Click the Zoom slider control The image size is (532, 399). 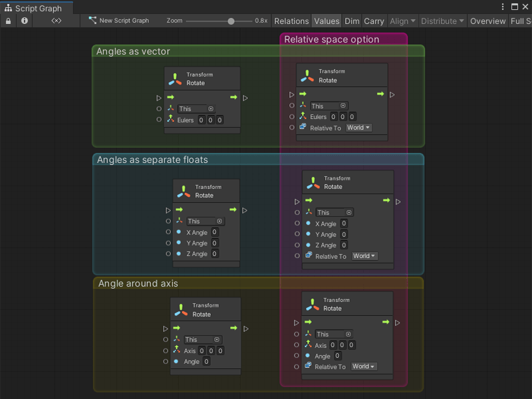click(x=229, y=21)
